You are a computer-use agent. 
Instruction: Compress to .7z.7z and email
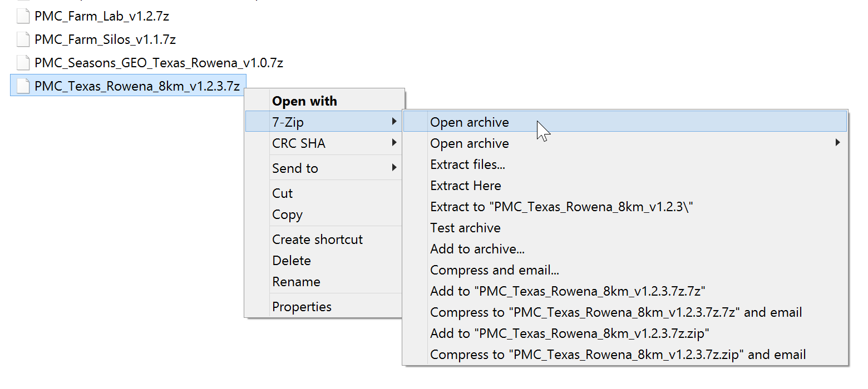625,312
